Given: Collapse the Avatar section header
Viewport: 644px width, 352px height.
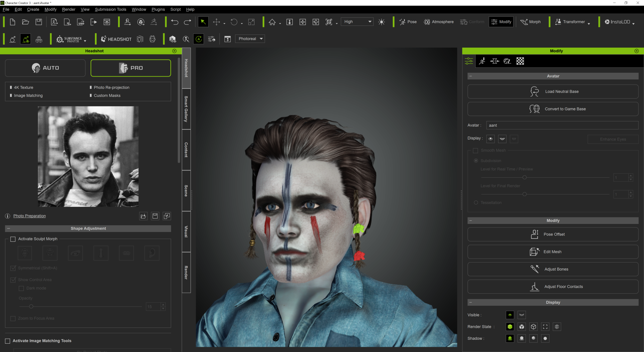Looking at the screenshot, I should (471, 76).
